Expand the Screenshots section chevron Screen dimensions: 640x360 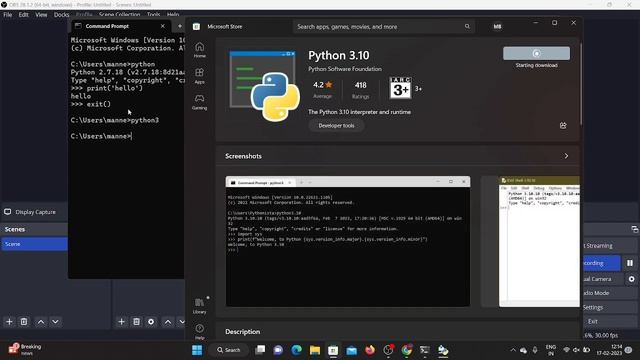coord(566,156)
